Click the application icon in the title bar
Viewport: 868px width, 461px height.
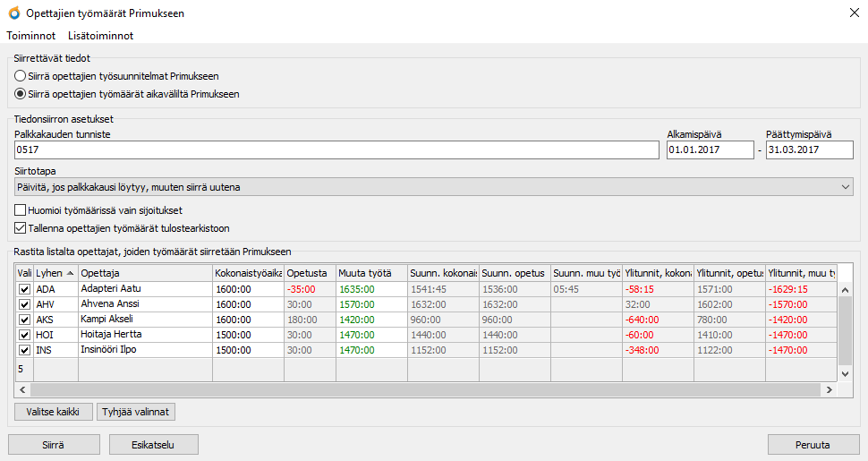(13, 13)
